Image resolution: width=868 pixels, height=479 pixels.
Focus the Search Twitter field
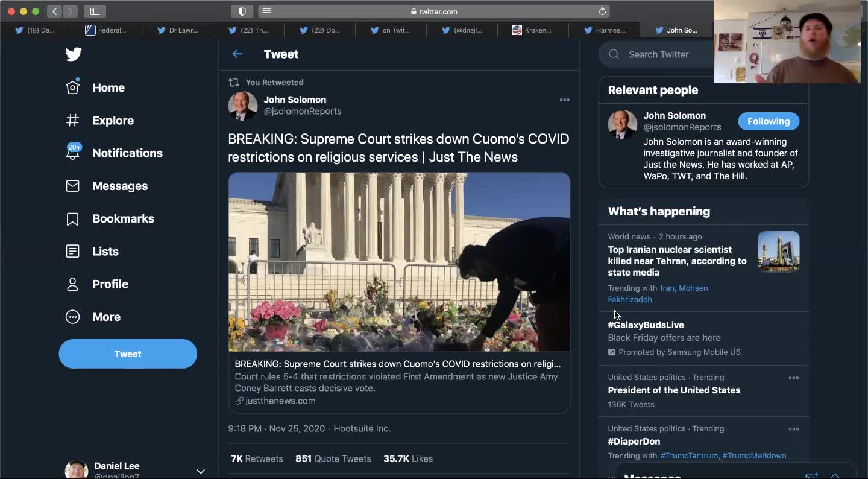click(x=656, y=54)
